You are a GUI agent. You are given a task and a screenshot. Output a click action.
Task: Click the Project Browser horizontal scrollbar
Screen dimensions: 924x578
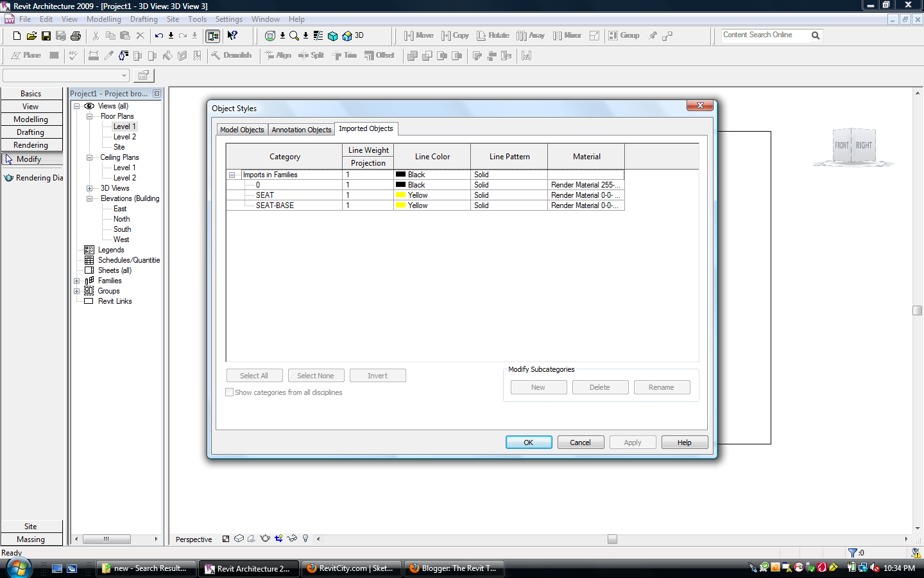pyautogui.click(x=116, y=539)
